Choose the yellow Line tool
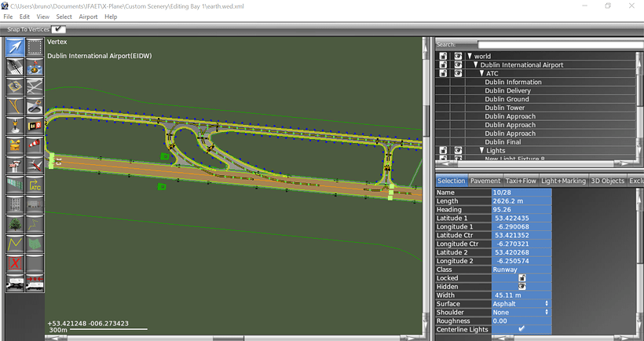 point(15,244)
